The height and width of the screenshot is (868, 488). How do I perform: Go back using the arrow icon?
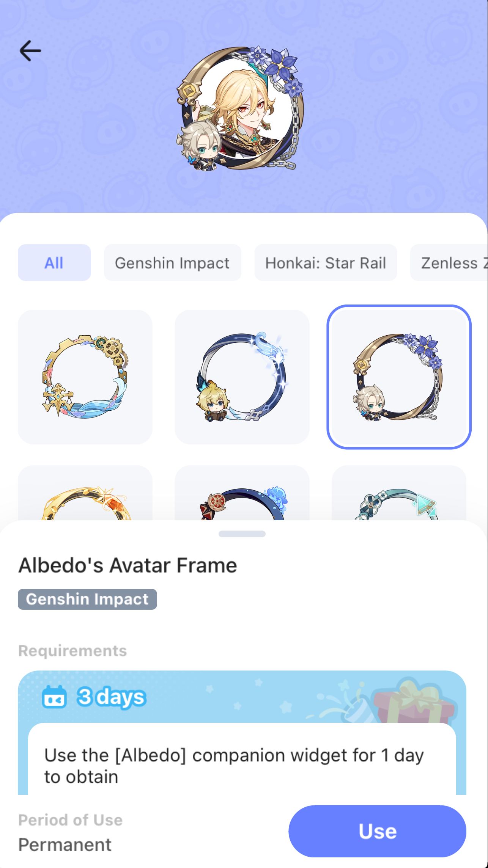pos(30,51)
